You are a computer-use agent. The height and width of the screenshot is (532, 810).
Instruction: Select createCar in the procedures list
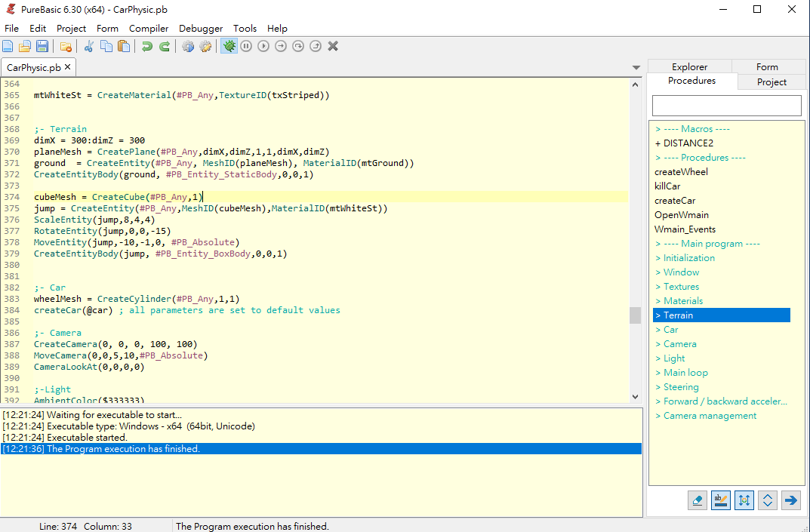coord(675,201)
